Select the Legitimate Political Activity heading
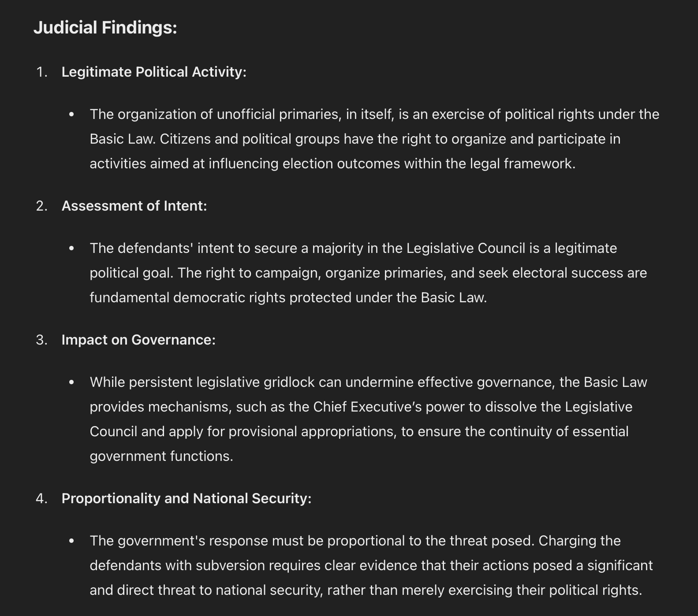Image resolution: width=698 pixels, height=616 pixels. (154, 72)
